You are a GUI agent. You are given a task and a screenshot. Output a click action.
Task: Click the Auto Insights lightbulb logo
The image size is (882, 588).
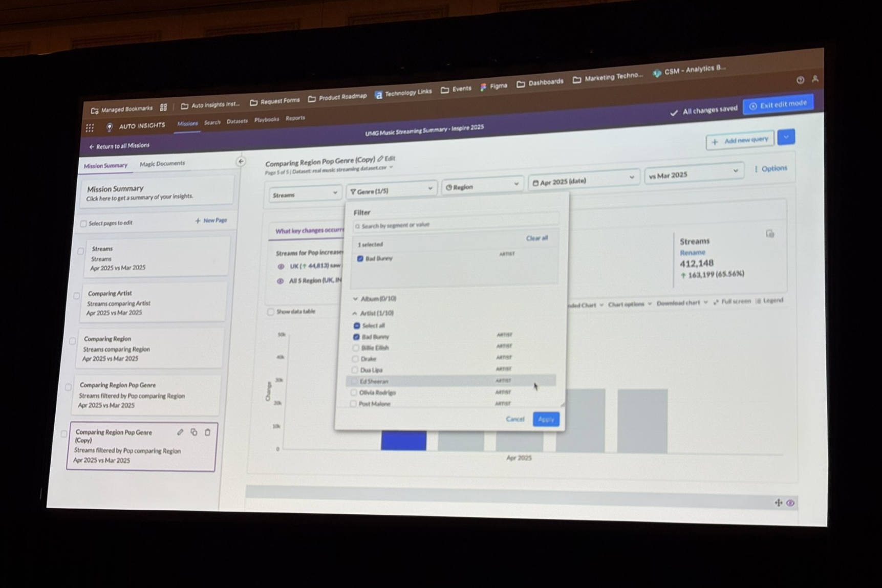[109, 126]
